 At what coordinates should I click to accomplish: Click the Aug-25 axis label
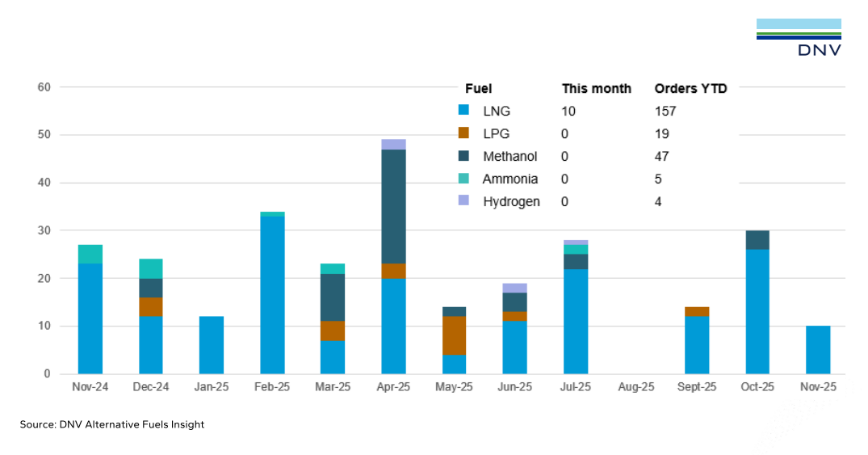click(636, 387)
